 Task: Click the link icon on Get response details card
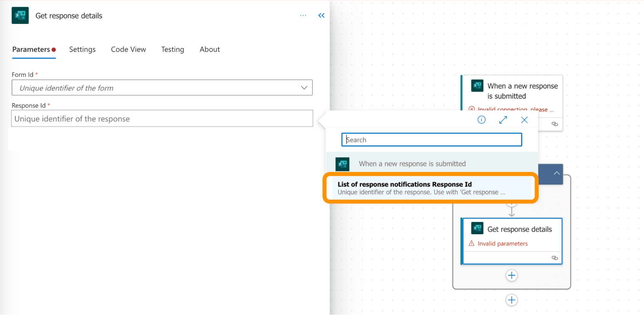point(554,258)
